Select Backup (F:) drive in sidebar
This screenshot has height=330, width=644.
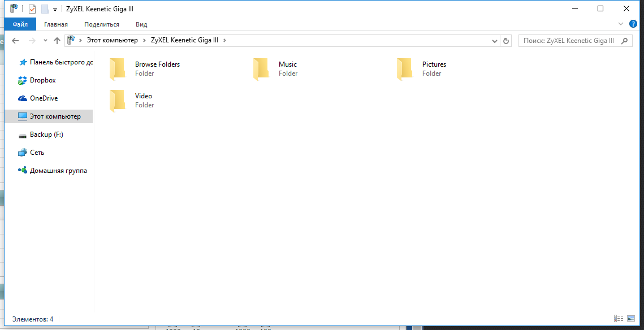click(x=46, y=134)
